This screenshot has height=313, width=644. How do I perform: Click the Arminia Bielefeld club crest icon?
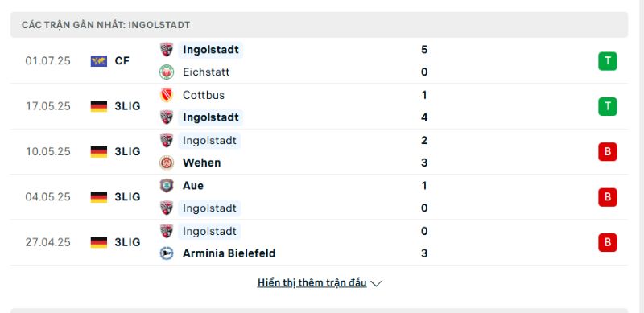click(167, 253)
